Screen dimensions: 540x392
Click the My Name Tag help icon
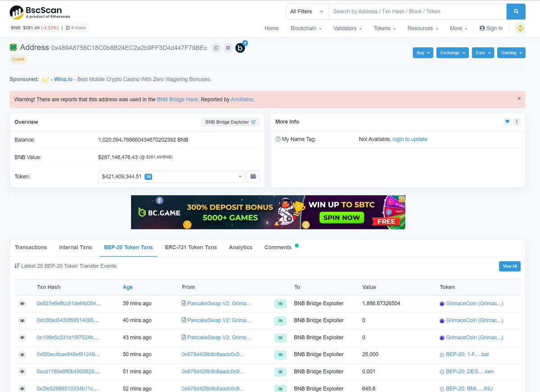(x=278, y=140)
